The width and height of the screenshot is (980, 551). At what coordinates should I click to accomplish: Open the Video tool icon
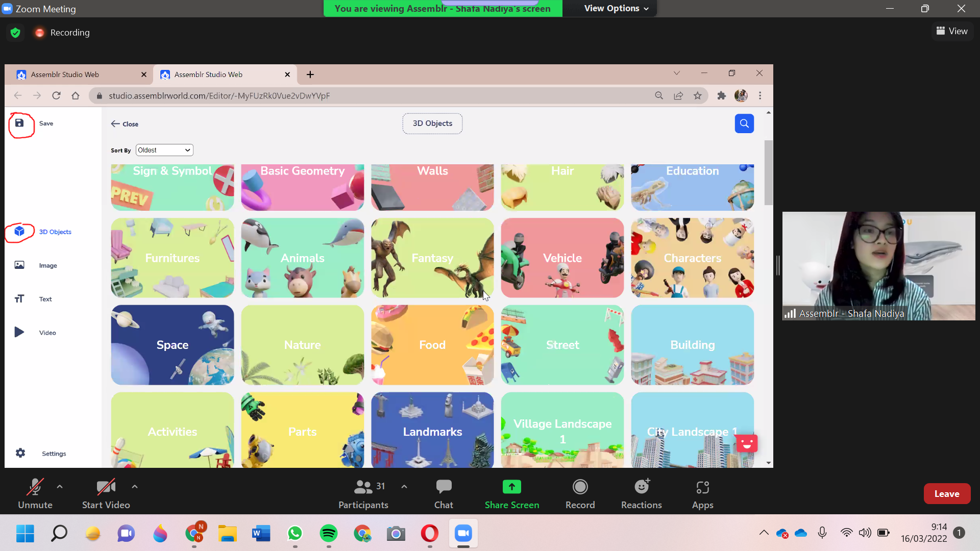click(x=19, y=332)
